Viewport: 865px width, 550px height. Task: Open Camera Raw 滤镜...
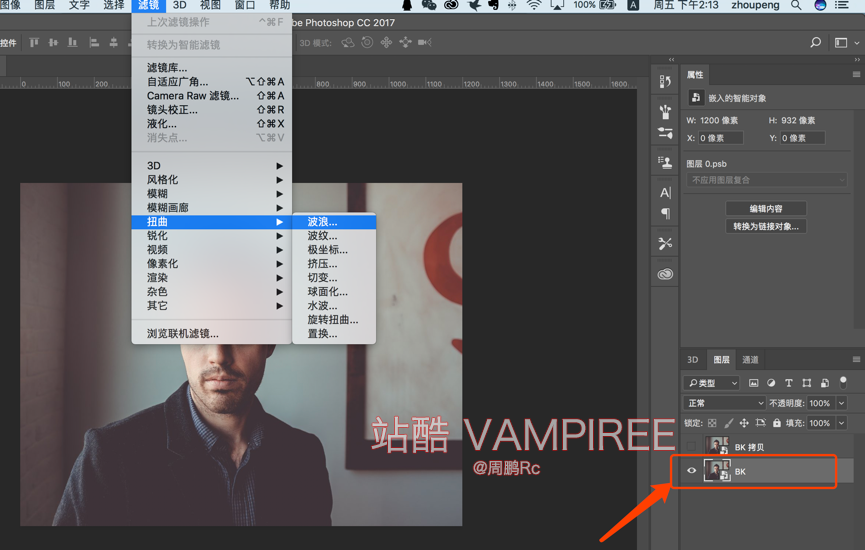click(x=212, y=96)
